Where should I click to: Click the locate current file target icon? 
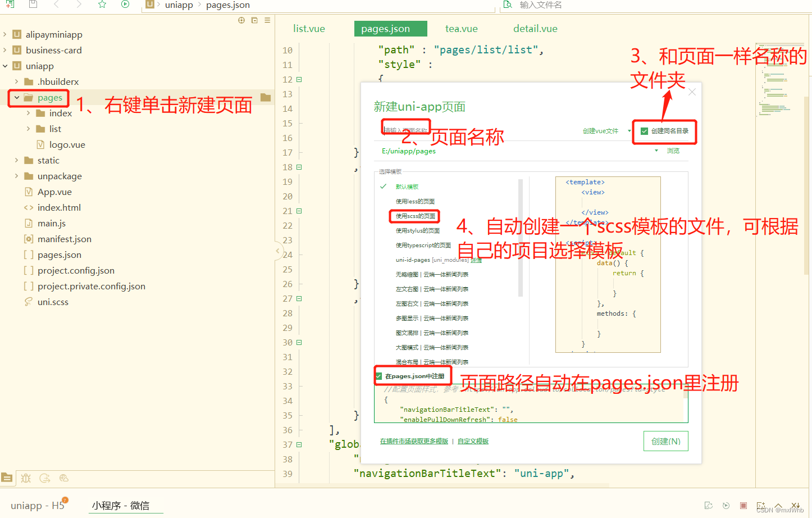[x=241, y=20]
